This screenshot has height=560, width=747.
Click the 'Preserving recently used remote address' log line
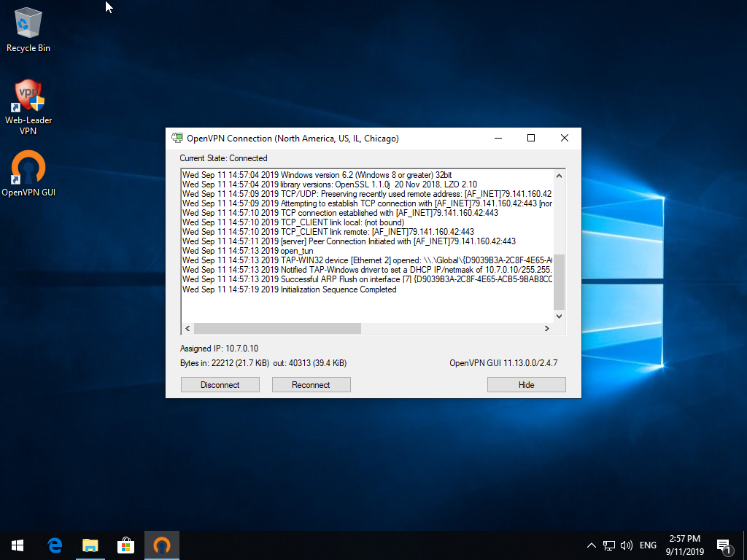(367, 194)
